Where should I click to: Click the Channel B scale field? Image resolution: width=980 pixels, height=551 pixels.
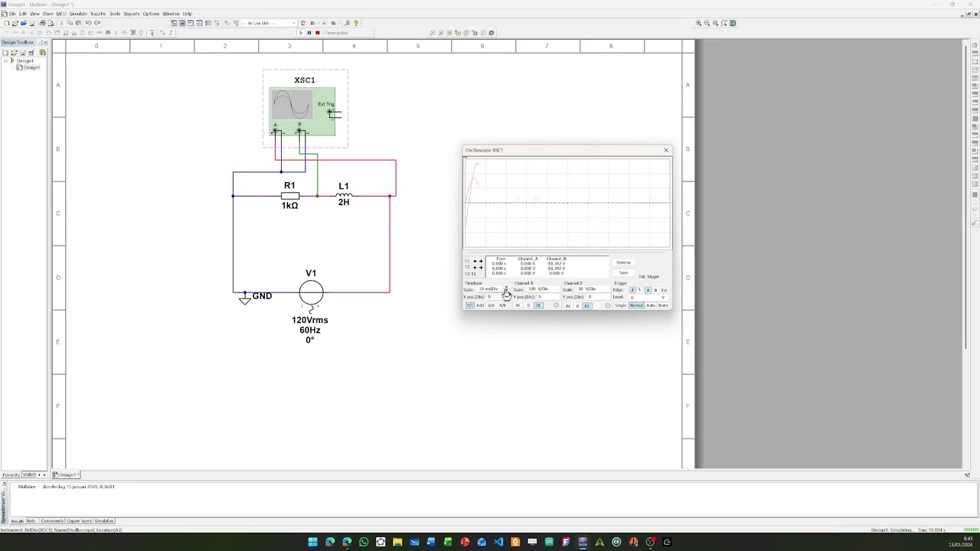pos(593,289)
